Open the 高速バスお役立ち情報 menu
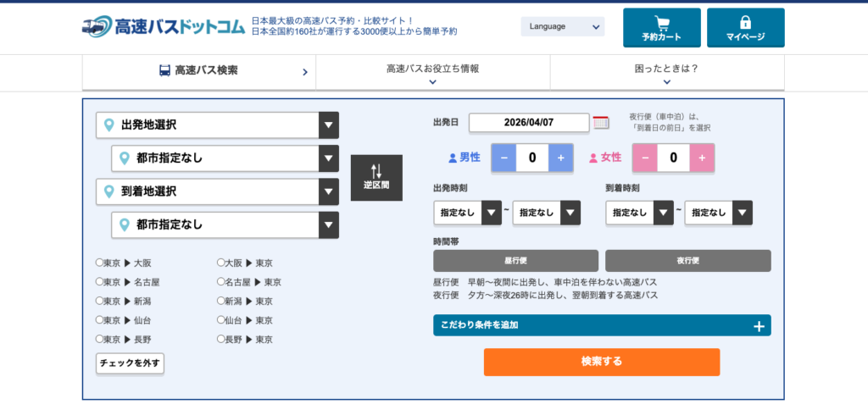 coord(432,73)
